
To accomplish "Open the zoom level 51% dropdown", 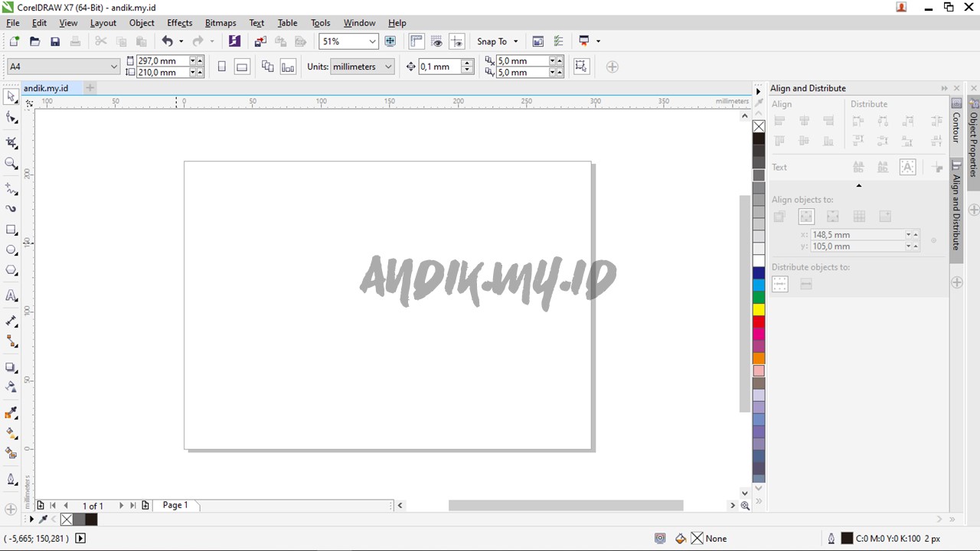I will 372,41.
